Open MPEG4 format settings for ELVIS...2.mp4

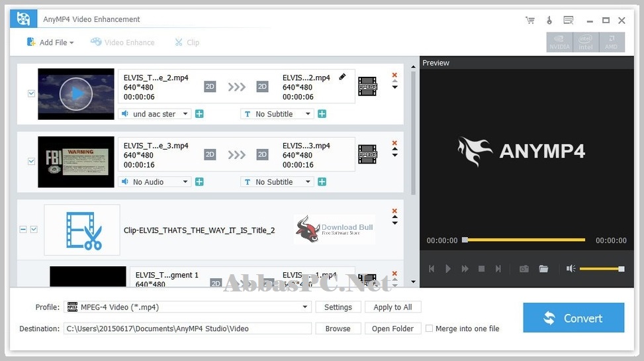(x=367, y=86)
